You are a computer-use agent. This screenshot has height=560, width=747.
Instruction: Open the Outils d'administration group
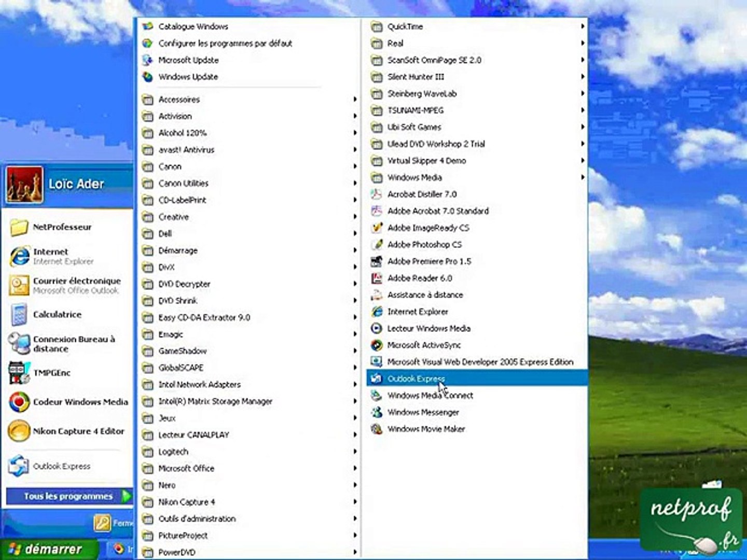tap(250, 519)
